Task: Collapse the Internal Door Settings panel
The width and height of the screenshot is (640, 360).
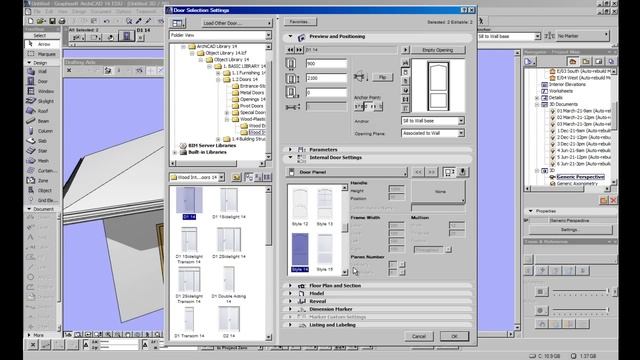Action: tap(290, 157)
